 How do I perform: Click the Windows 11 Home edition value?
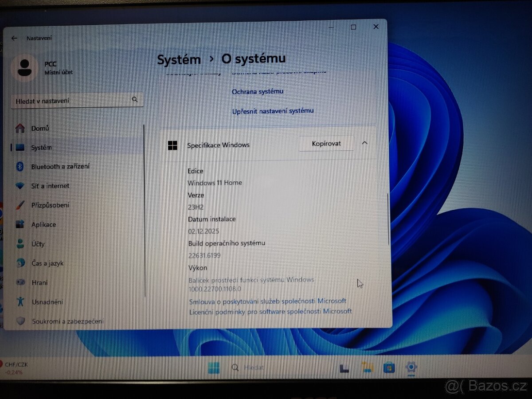(x=215, y=183)
